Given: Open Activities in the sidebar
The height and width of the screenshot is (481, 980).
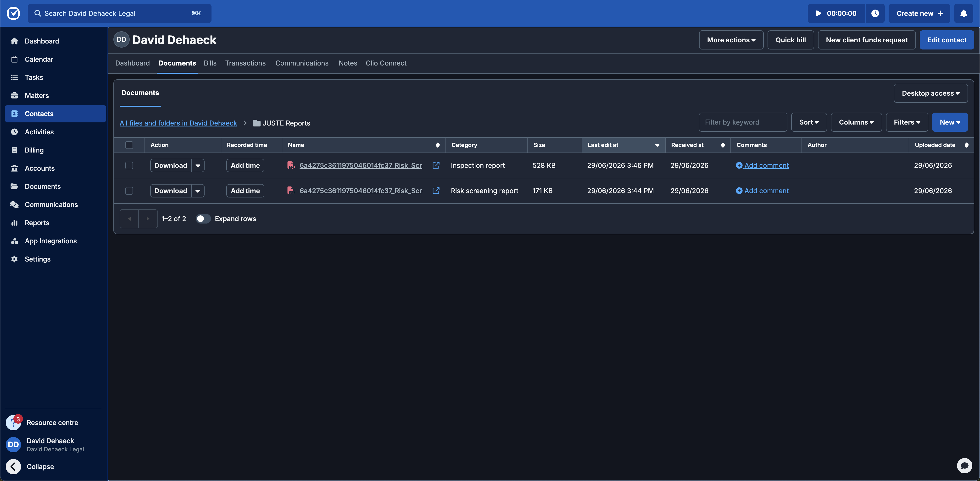Looking at the screenshot, I should [x=55, y=132].
